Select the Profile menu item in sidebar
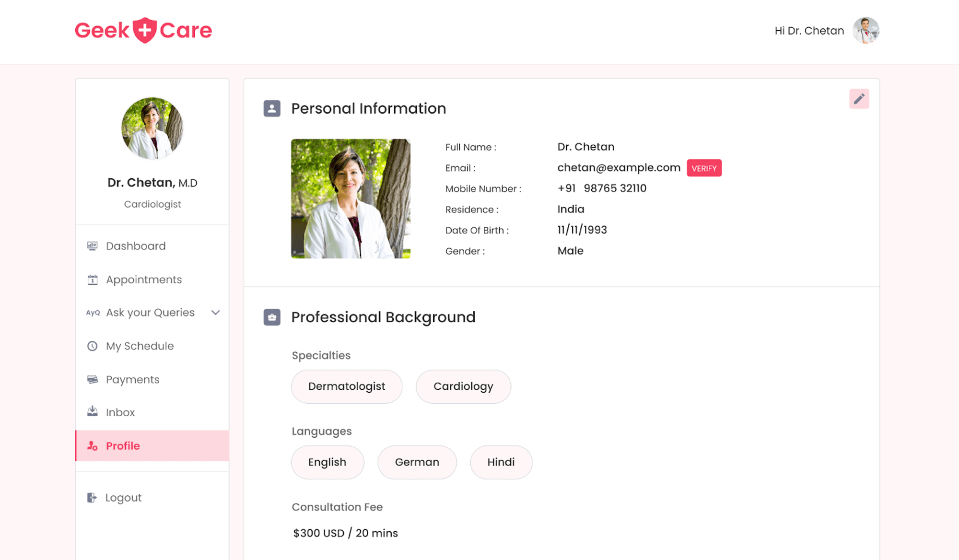 pyautogui.click(x=123, y=445)
